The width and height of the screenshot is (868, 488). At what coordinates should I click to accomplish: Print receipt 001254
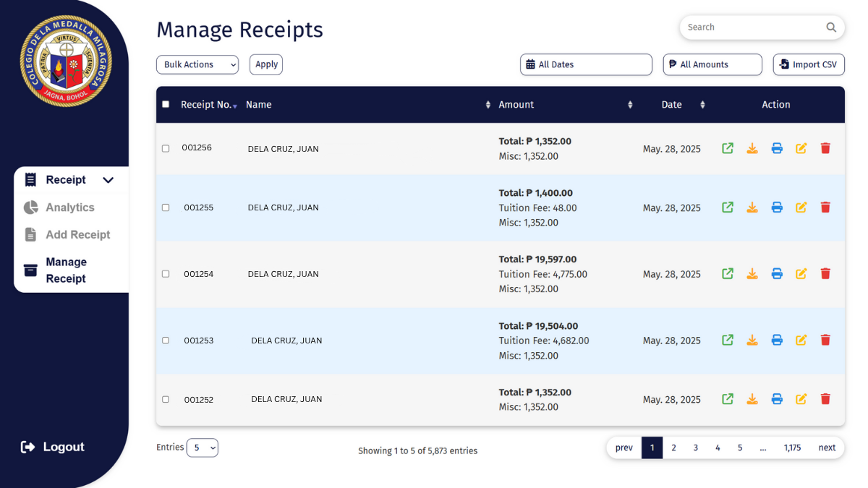coord(777,274)
